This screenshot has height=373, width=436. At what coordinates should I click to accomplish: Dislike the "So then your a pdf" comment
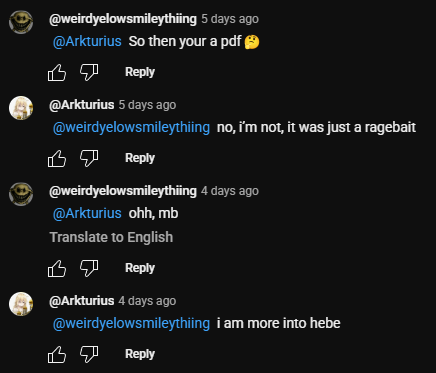click(89, 72)
